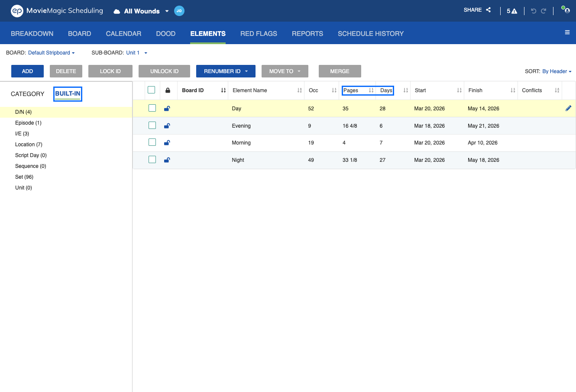
Task: Open the 5 warnings alert icon
Action: tap(512, 11)
